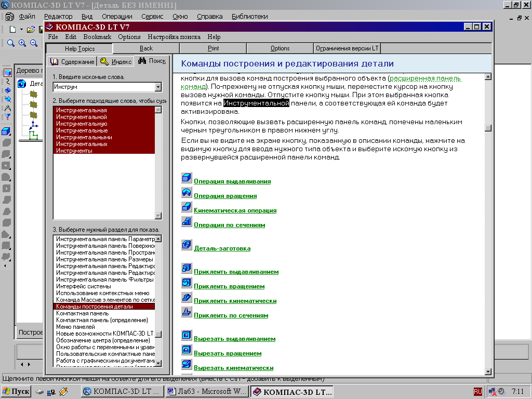Open the dropdown arrow next to the New document icon
Viewport: 532px width, 399px height.
(21, 30)
